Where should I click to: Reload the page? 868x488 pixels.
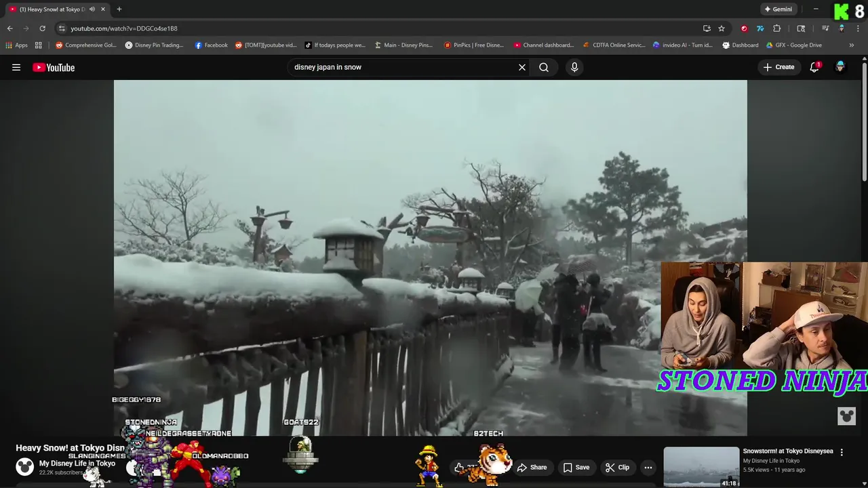coord(42,28)
